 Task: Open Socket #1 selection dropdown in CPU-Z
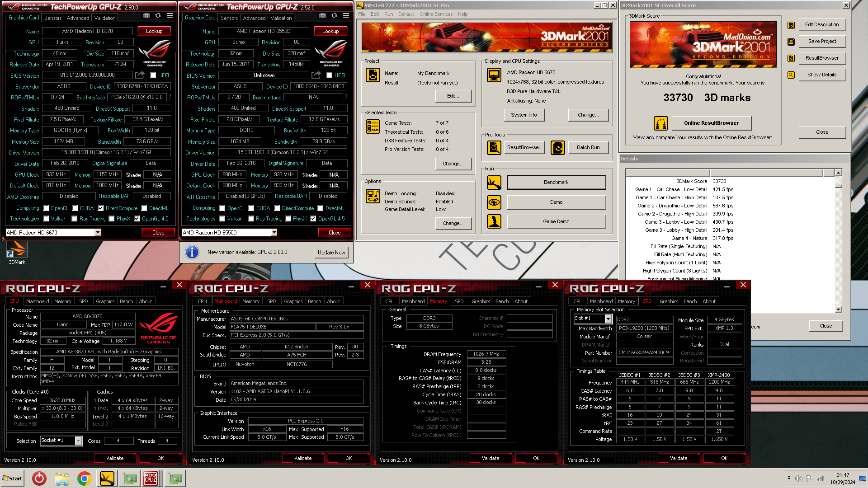[x=79, y=441]
